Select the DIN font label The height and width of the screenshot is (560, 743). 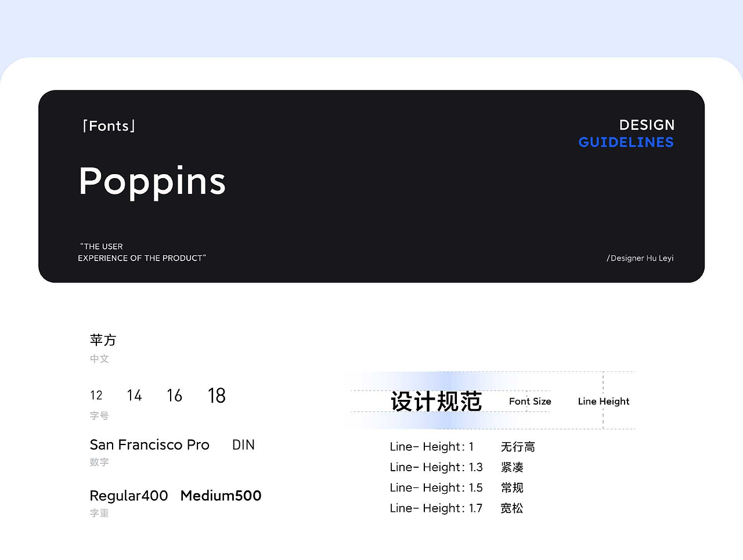click(x=243, y=445)
